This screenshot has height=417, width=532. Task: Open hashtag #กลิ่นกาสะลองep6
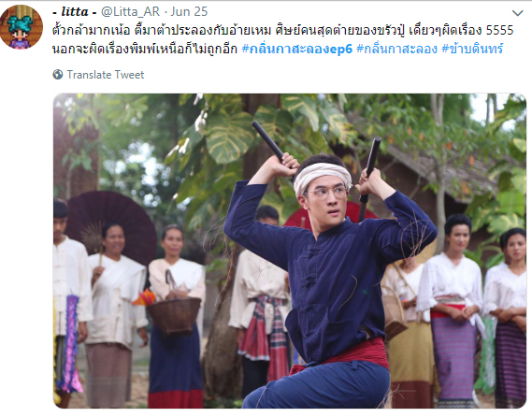tap(297, 50)
